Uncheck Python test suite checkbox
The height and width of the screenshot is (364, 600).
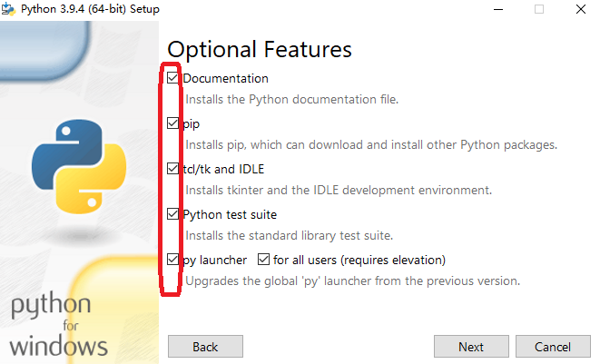click(173, 214)
